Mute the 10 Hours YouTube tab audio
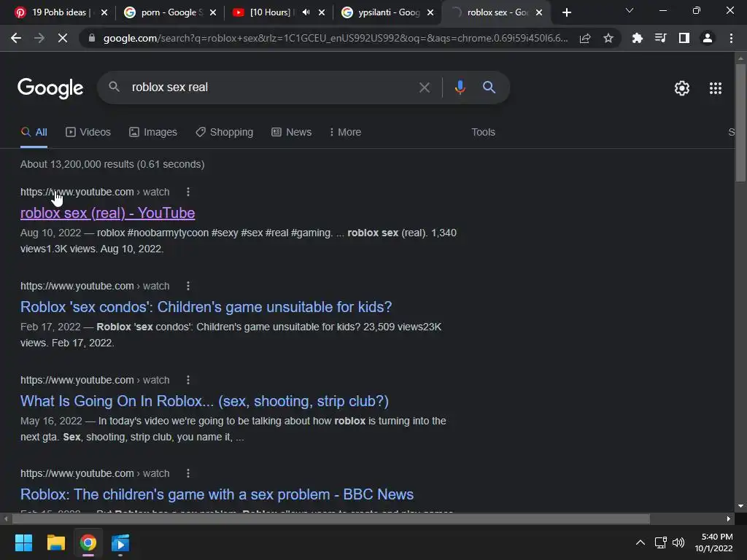 pyautogui.click(x=306, y=12)
